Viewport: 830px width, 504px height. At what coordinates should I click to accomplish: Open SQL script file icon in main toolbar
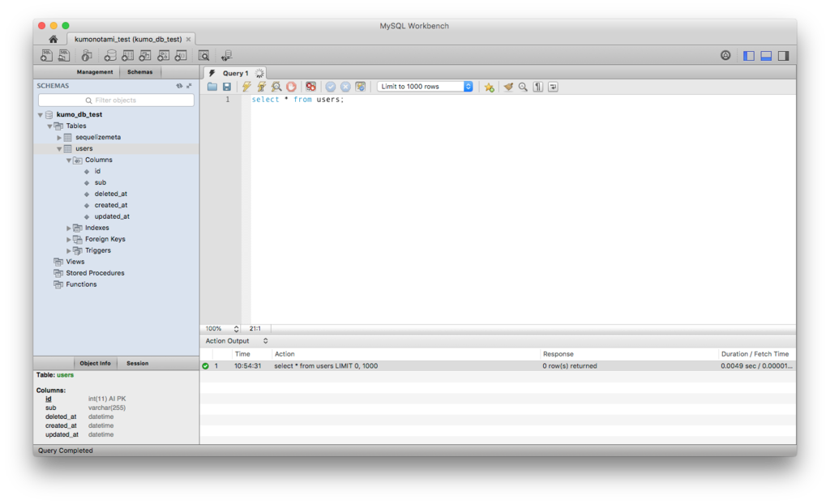coord(64,55)
